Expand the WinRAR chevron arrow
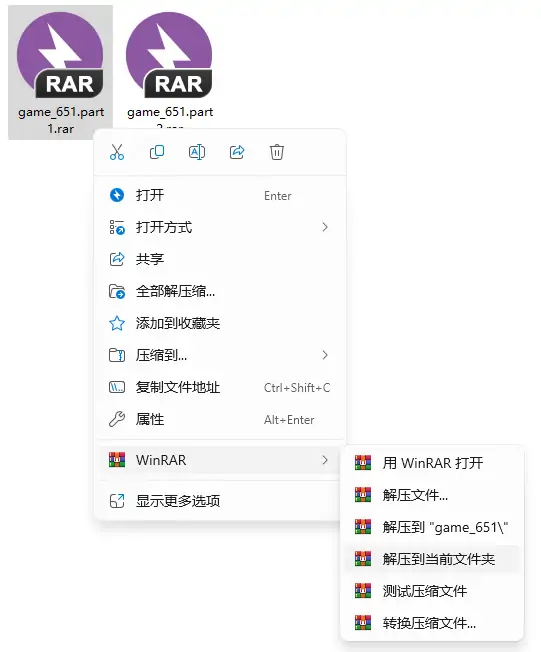The width and height of the screenshot is (541, 652). 325,460
